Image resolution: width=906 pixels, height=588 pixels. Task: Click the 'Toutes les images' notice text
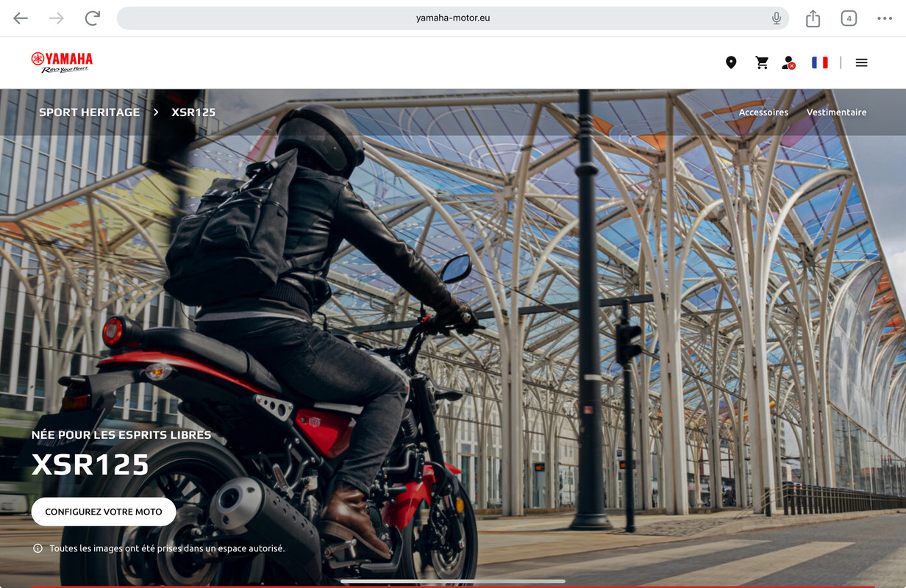pos(167,548)
